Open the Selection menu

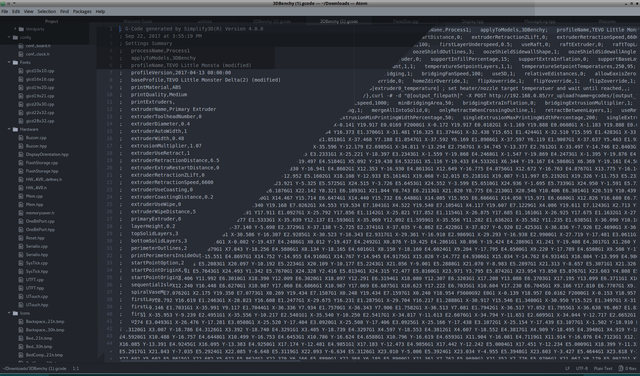tap(47, 11)
